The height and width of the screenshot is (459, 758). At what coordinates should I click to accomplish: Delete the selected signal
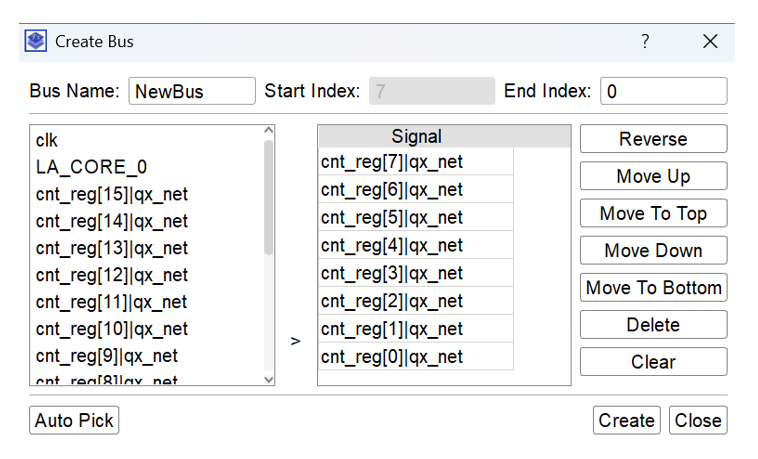[x=653, y=325]
